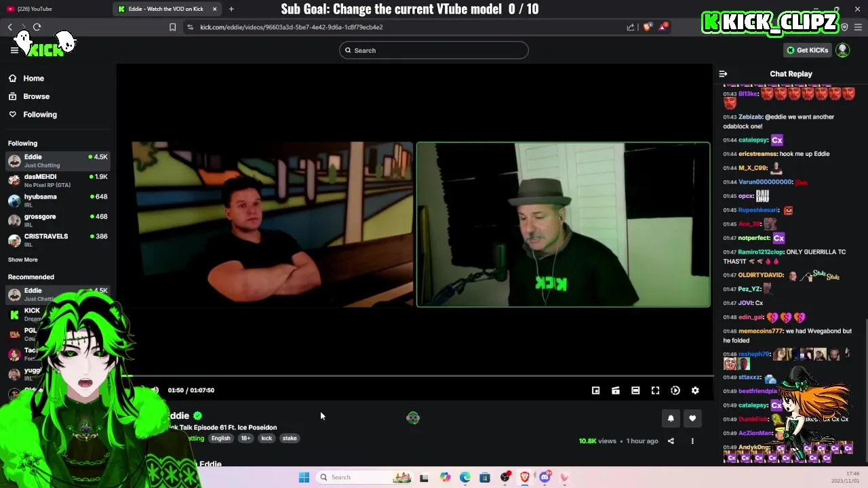Click the English tag

pyautogui.click(x=220, y=439)
